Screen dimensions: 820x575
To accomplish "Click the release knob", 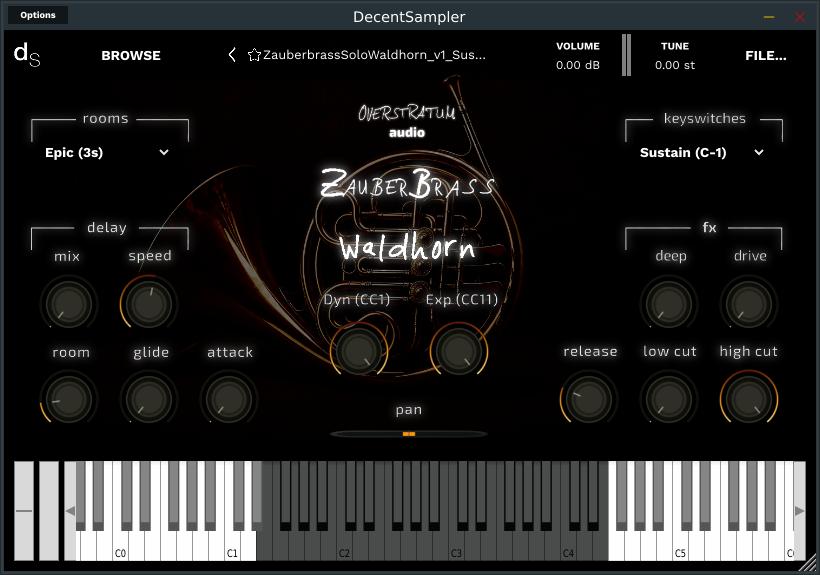I will click(588, 399).
